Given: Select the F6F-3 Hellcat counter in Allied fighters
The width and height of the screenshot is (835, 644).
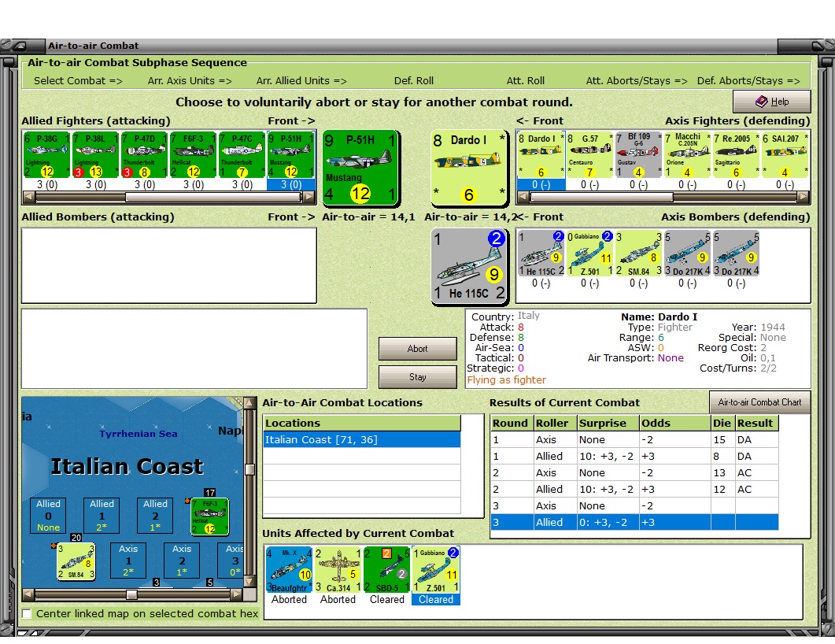Looking at the screenshot, I should [x=194, y=155].
